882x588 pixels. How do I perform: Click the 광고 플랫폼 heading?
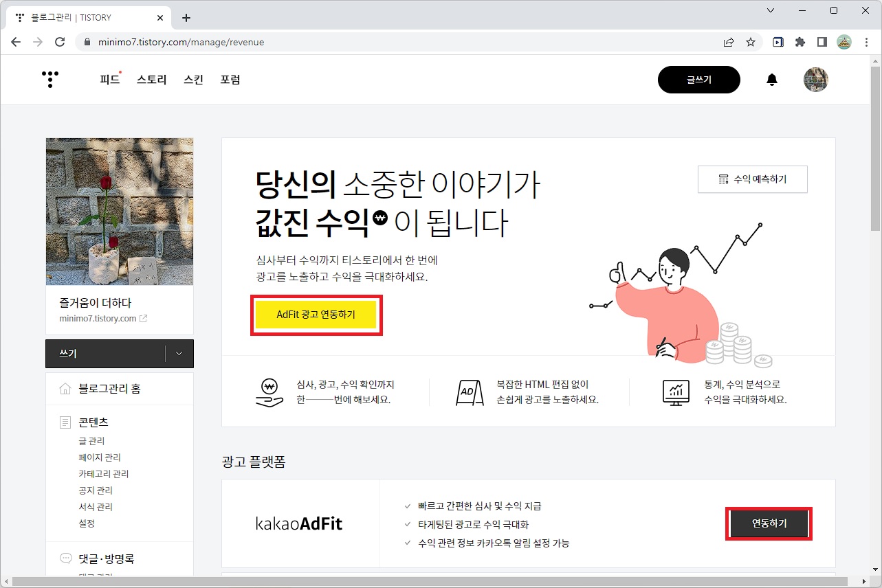pos(254,462)
